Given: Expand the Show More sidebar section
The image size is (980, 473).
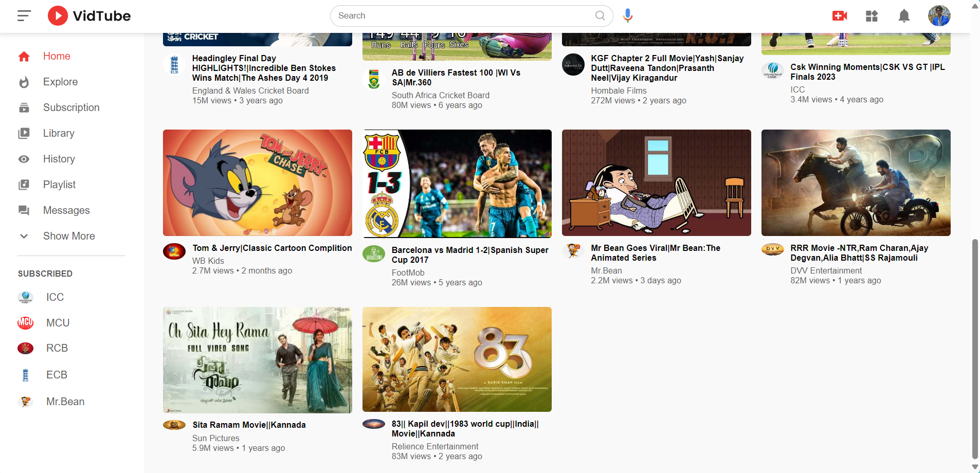Looking at the screenshot, I should pyautogui.click(x=69, y=236).
